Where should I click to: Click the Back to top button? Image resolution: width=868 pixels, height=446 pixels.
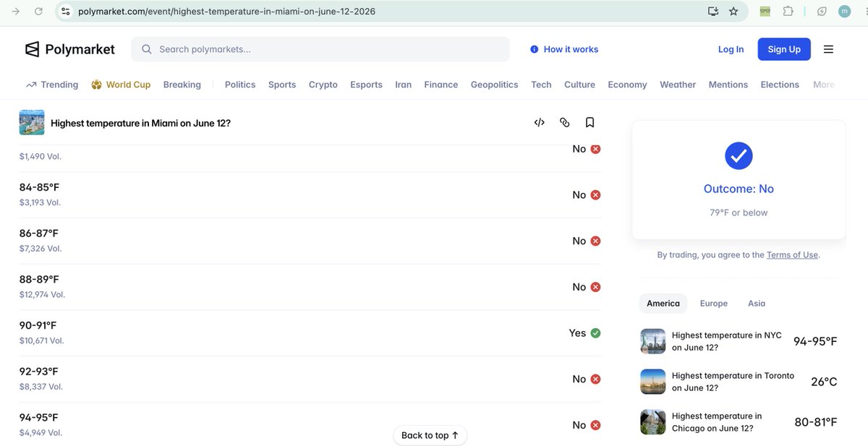click(430, 435)
